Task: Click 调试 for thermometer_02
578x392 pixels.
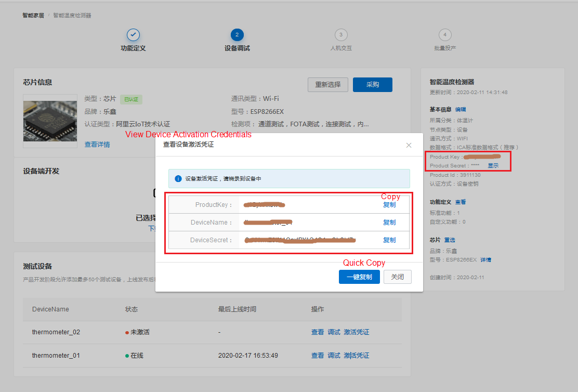Action: (334, 332)
